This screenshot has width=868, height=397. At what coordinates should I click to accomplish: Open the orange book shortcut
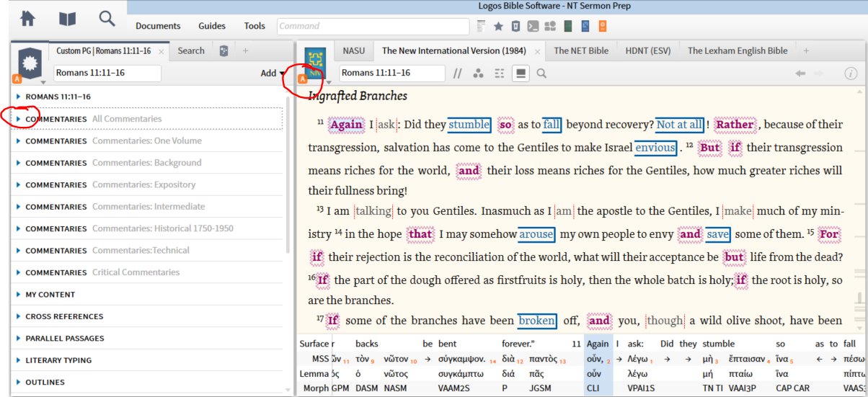point(603,27)
